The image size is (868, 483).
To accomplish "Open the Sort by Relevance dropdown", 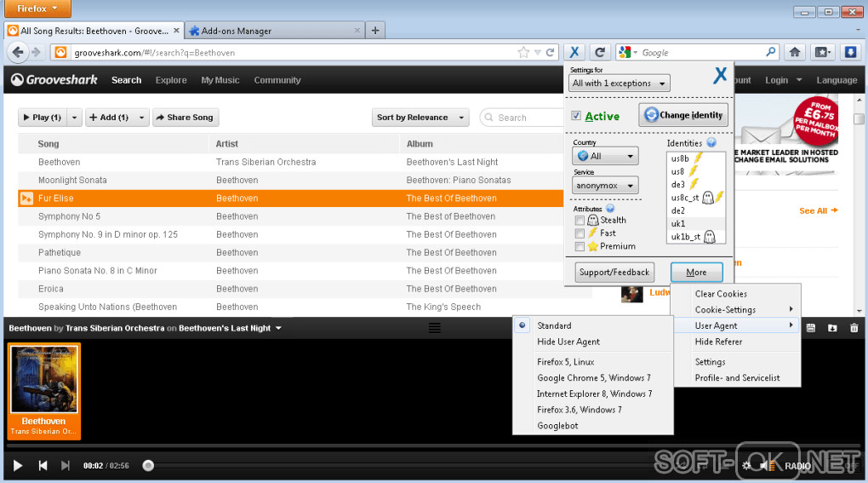I will pyautogui.click(x=420, y=118).
